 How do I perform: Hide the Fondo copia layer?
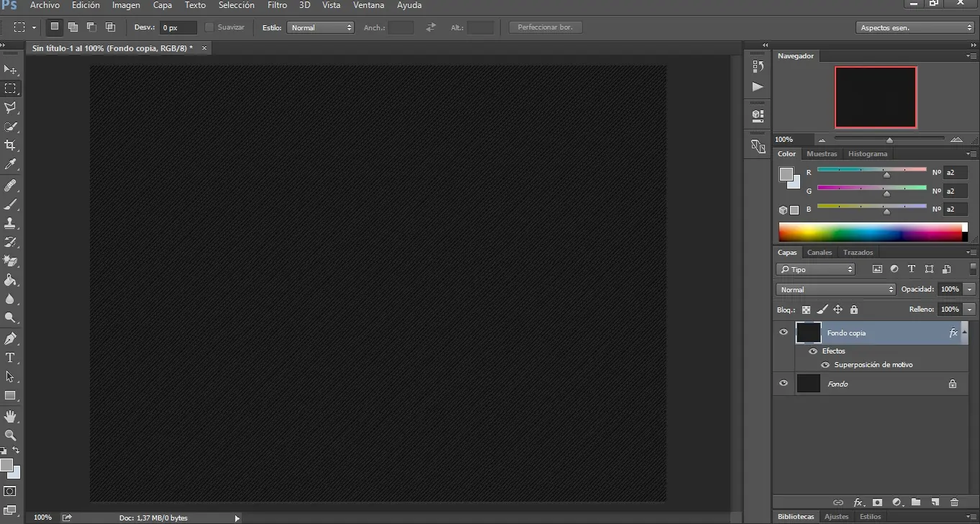pos(784,333)
